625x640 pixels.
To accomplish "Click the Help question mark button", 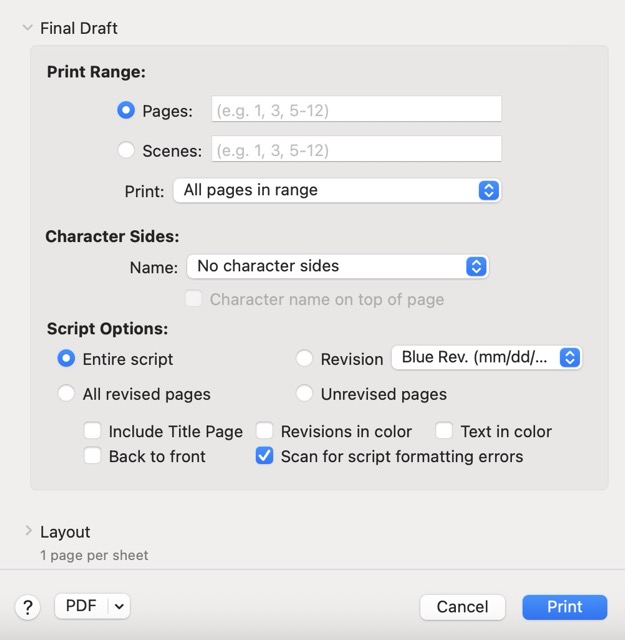I will pos(27,606).
